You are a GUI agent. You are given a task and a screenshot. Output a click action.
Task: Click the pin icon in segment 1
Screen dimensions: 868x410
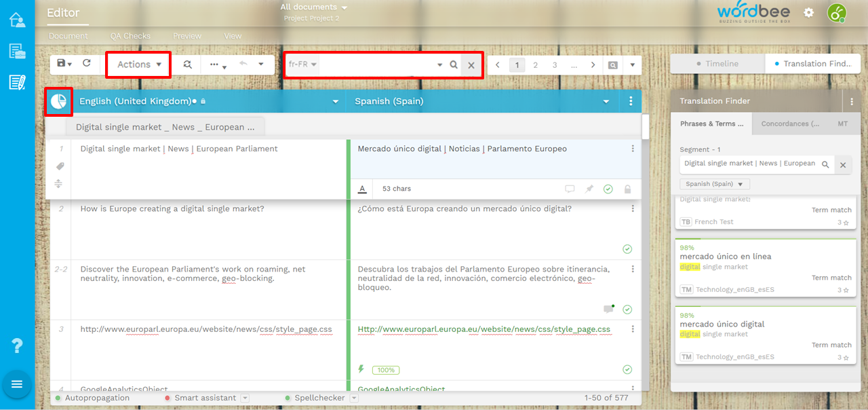[589, 189]
